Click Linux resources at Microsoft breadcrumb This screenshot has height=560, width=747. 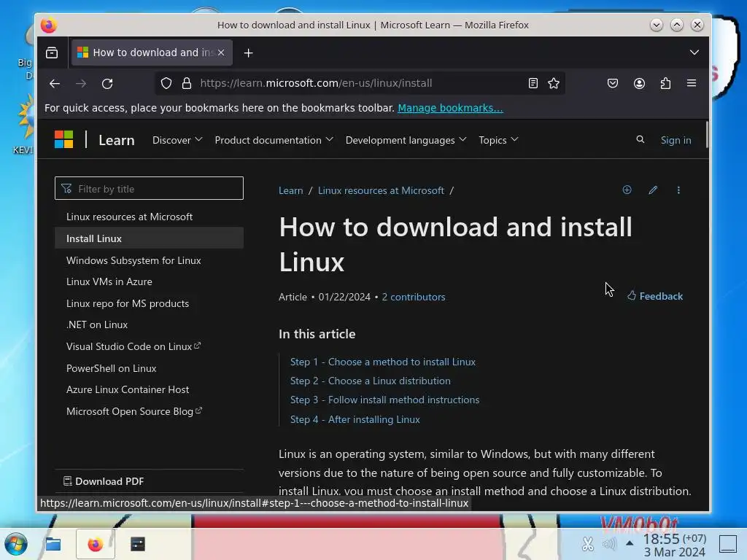click(x=381, y=190)
